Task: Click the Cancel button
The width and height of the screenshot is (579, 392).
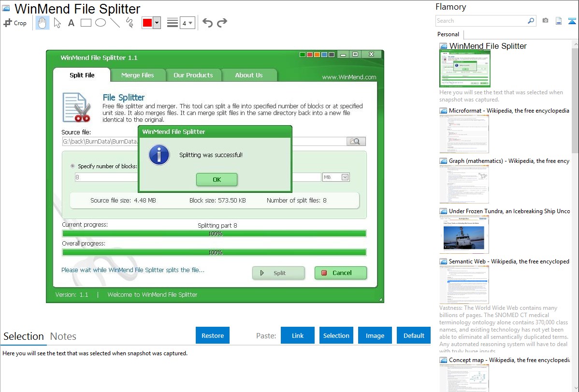Action: point(340,273)
